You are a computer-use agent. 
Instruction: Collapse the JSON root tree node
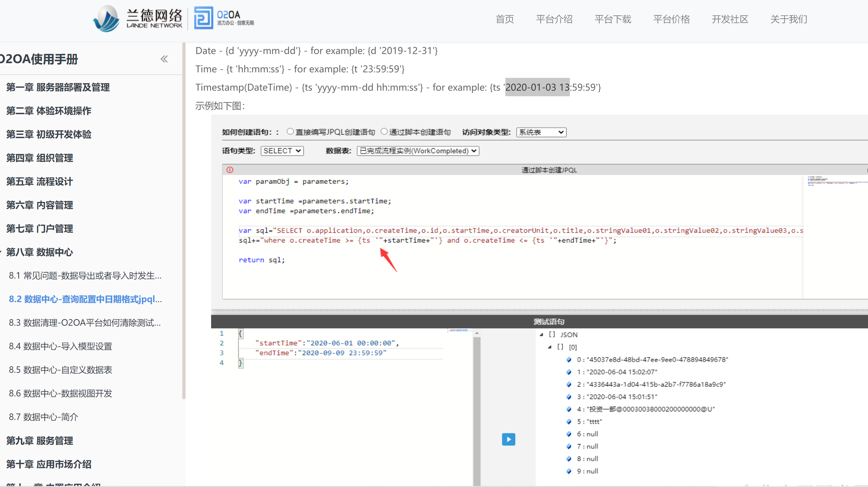coord(541,335)
